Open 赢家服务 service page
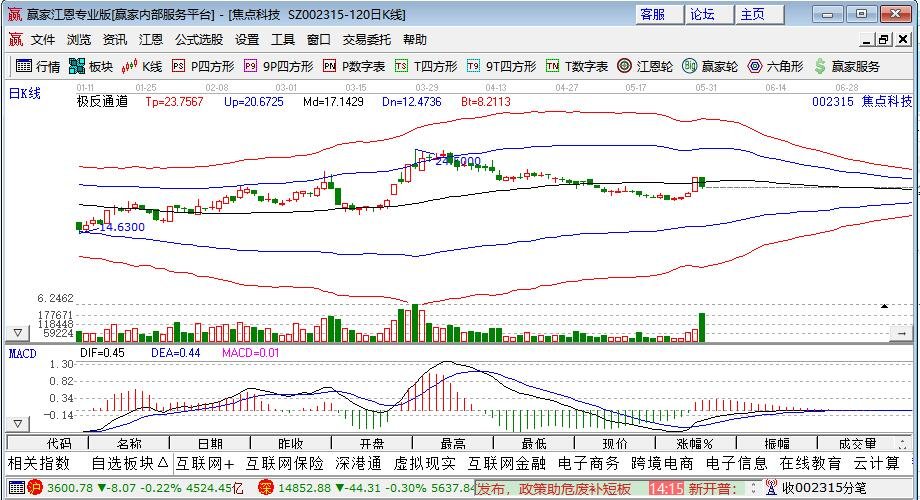Viewport: 920px width, 500px height. coord(847,66)
